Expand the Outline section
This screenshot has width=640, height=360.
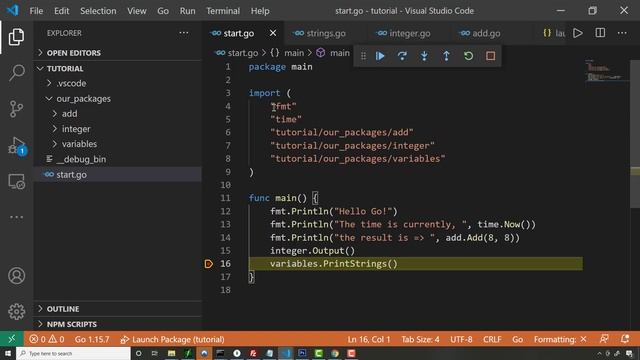tap(118, 309)
